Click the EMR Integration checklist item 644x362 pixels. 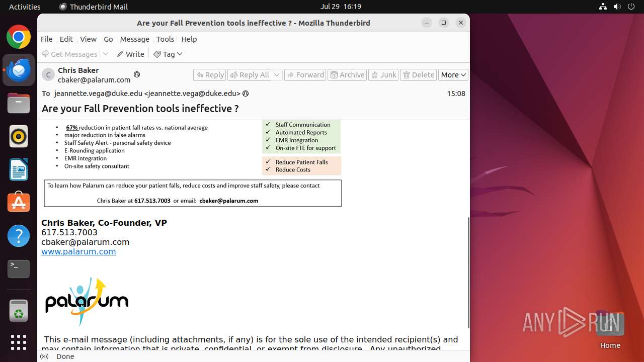click(297, 140)
